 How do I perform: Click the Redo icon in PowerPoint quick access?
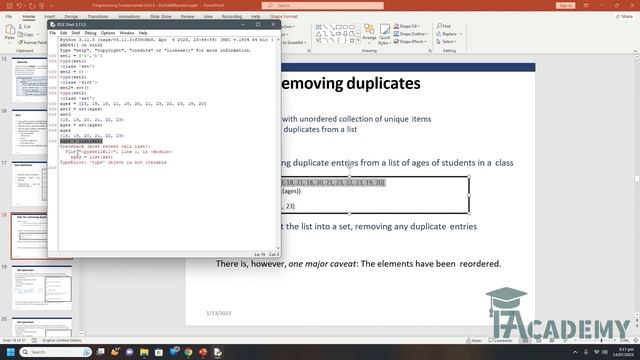(x=32, y=6)
